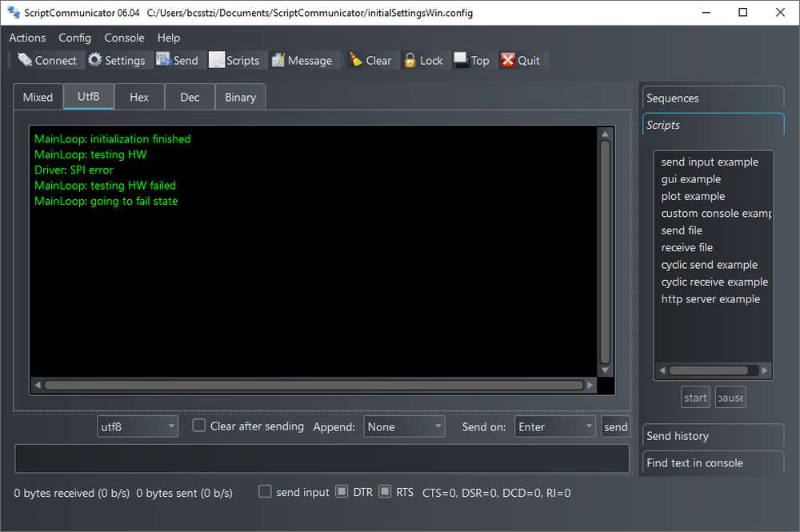
Task: Click the Connect plug icon
Action: pyautogui.click(x=25, y=60)
